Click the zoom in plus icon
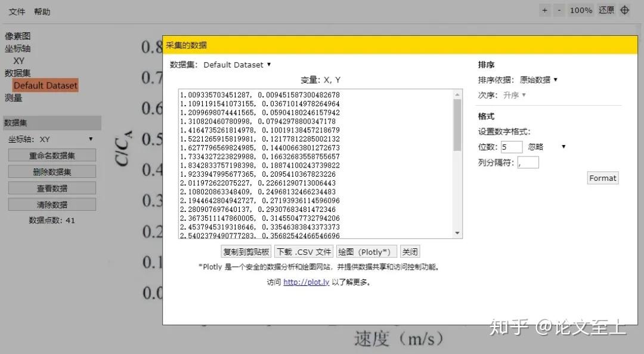The image size is (644, 354). pos(544,10)
